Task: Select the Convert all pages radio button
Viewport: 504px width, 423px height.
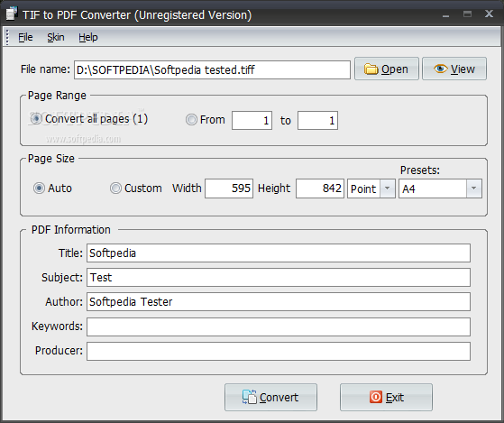Action: point(36,119)
